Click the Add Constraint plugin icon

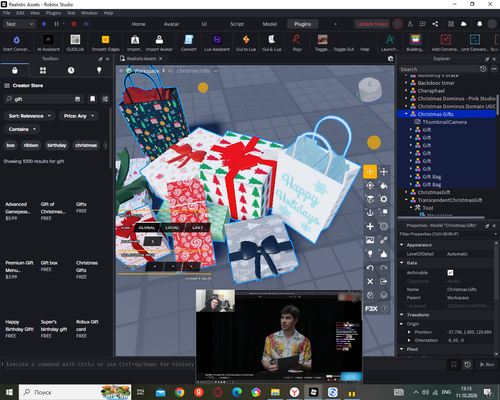pos(446,40)
